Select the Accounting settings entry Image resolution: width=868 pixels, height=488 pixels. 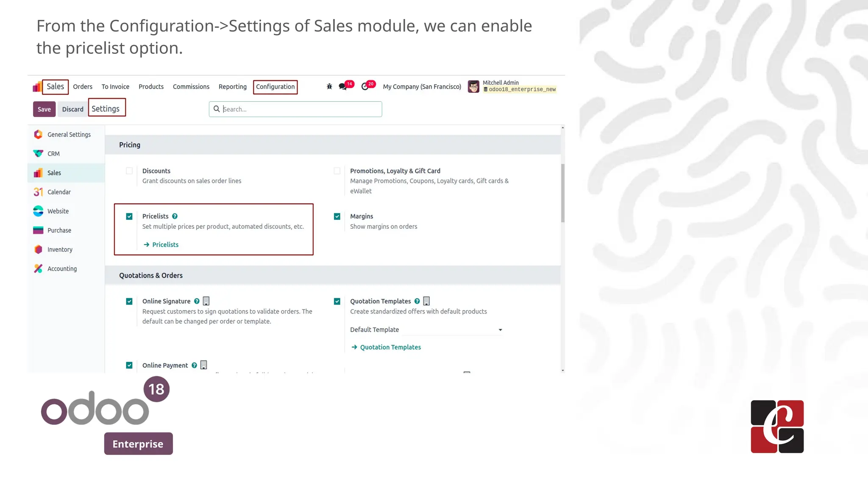click(x=66, y=269)
